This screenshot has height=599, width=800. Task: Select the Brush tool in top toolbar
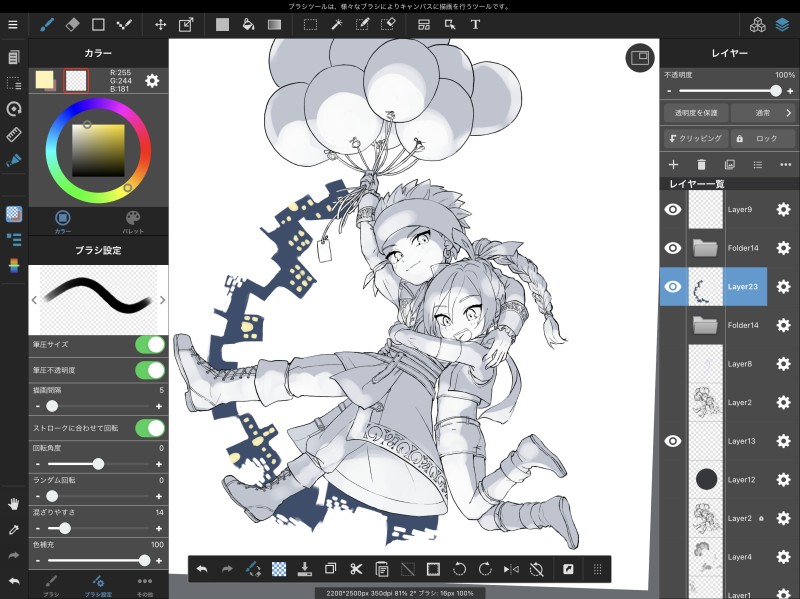(47, 24)
